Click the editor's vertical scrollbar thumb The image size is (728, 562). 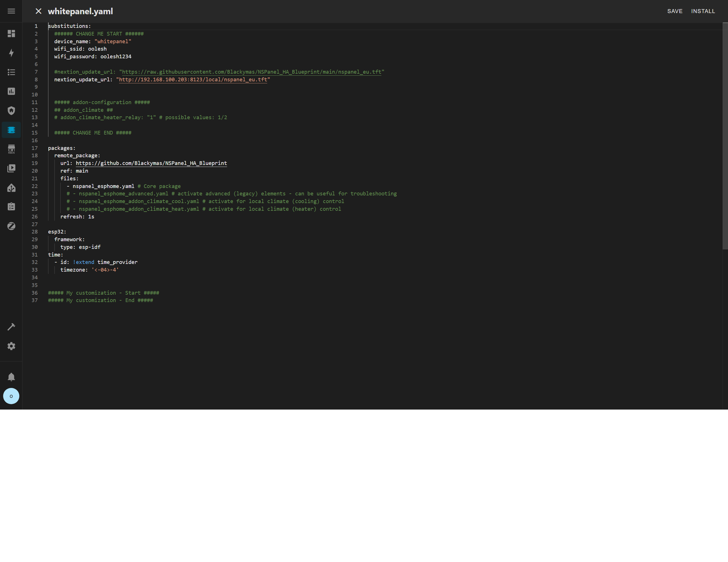(725, 136)
